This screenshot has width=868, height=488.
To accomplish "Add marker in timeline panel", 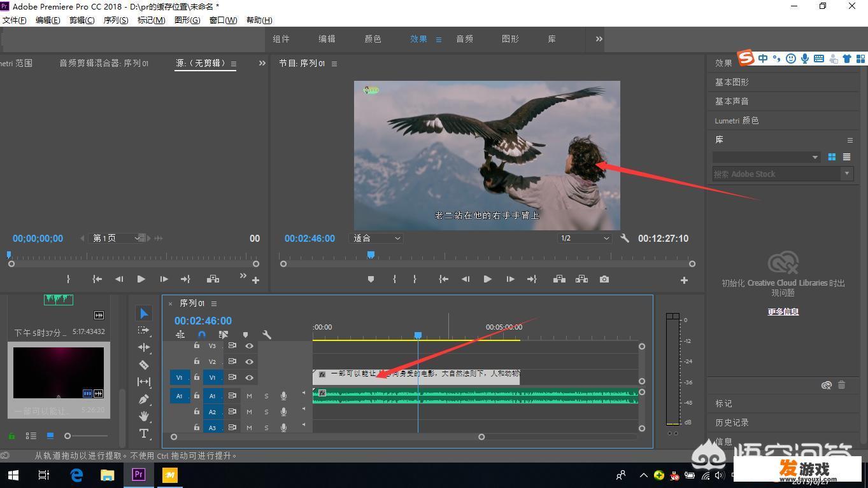I will (x=245, y=335).
